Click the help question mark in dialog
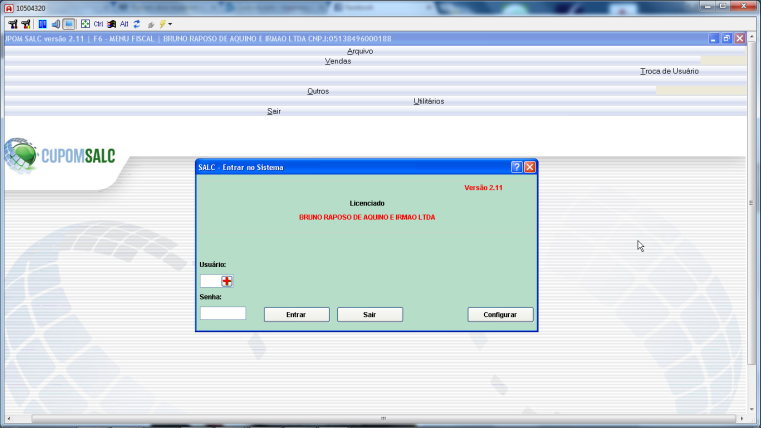Screen dimensions: 761x428 (516, 167)
